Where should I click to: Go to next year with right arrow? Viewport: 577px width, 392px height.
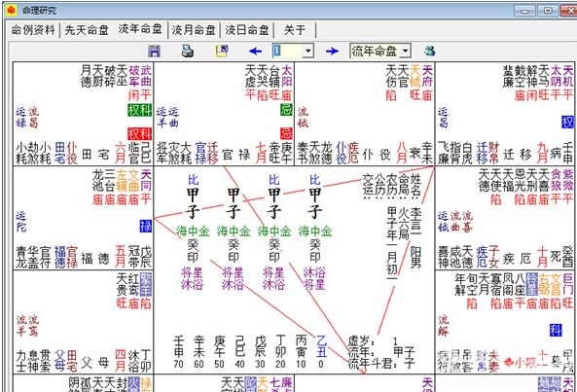[332, 52]
